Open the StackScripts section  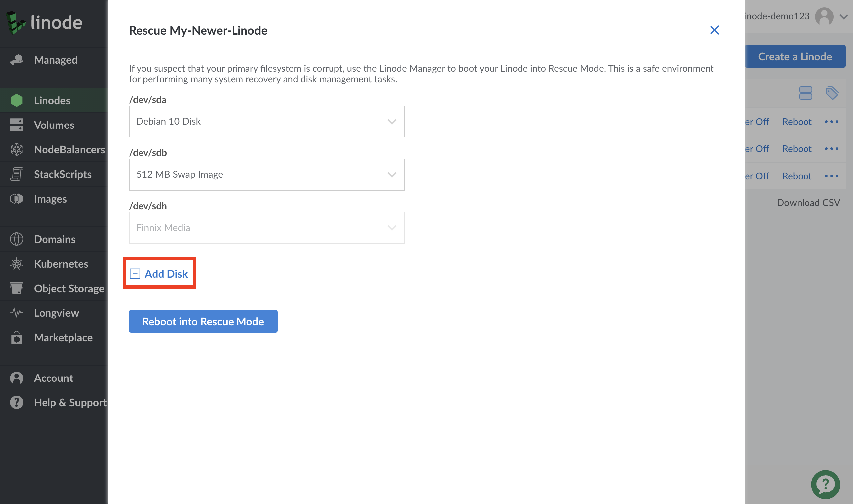(x=62, y=173)
